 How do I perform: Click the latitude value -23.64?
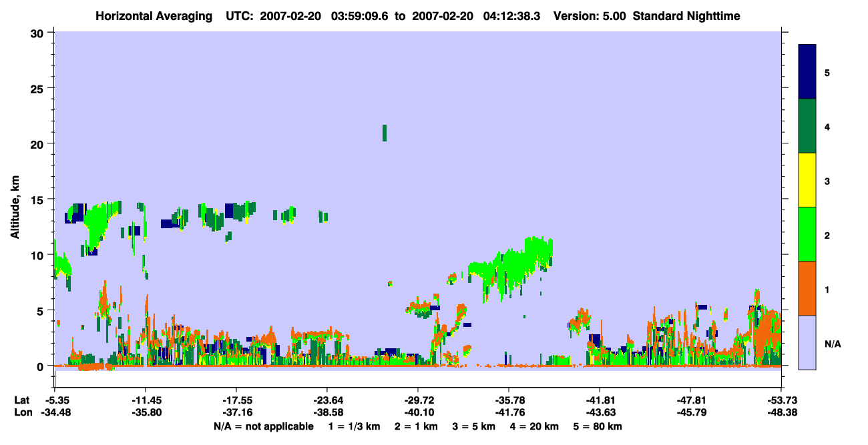327,400
